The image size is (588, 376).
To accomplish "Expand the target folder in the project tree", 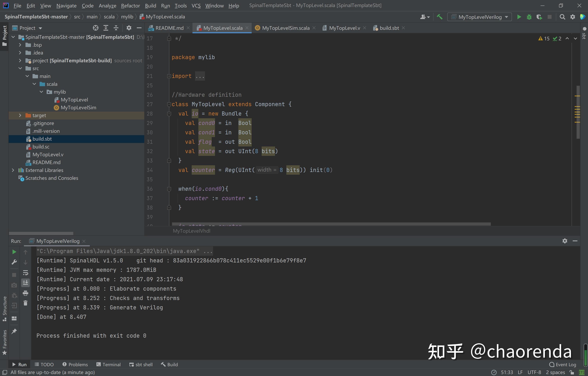I will click(x=20, y=115).
